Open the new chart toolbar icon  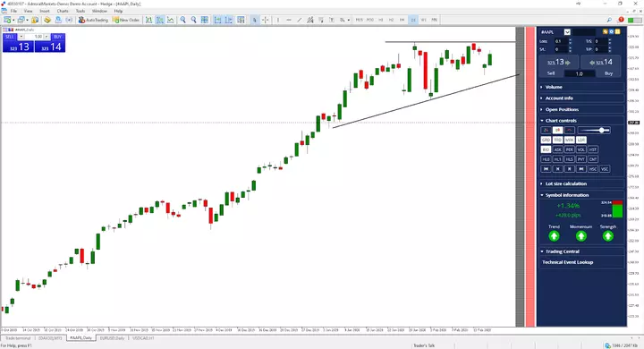point(7,20)
